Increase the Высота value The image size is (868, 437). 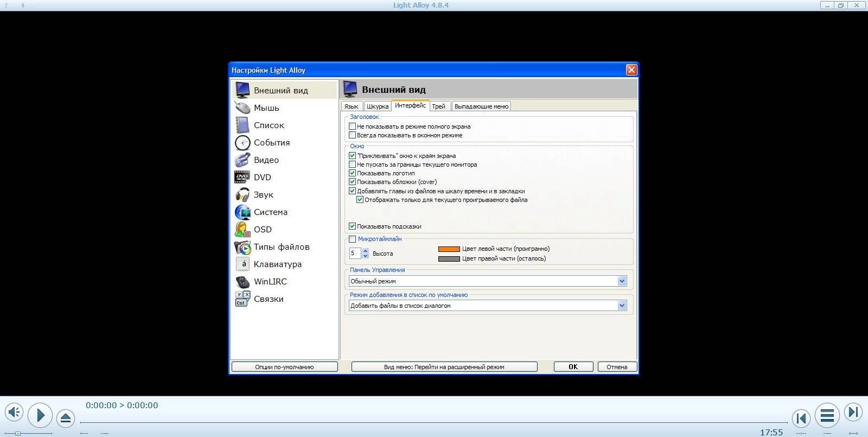click(365, 251)
